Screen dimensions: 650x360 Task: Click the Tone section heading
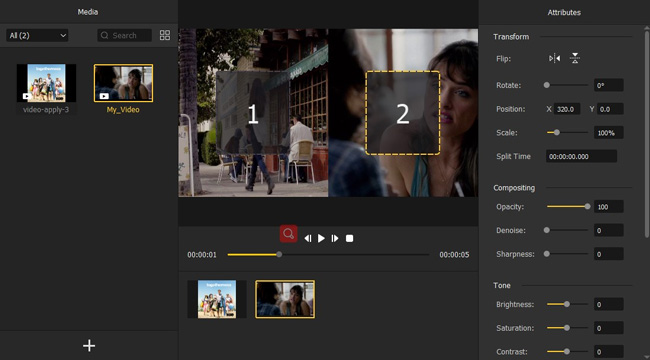pos(502,285)
